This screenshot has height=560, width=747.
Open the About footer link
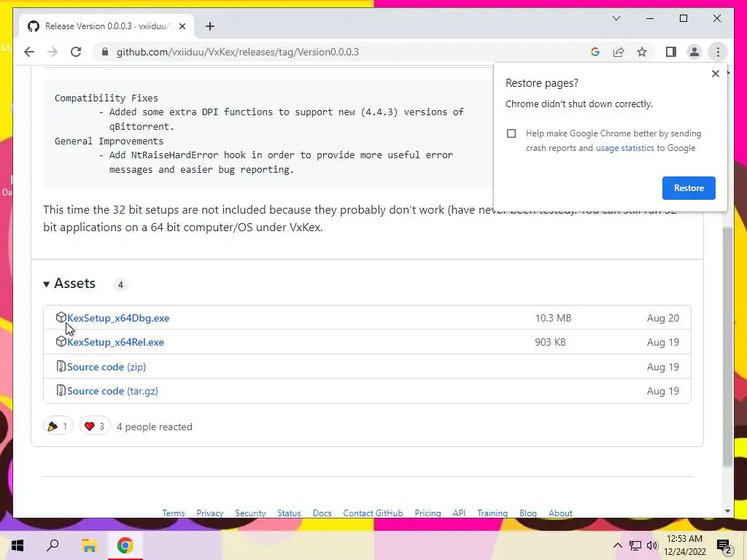(x=560, y=513)
